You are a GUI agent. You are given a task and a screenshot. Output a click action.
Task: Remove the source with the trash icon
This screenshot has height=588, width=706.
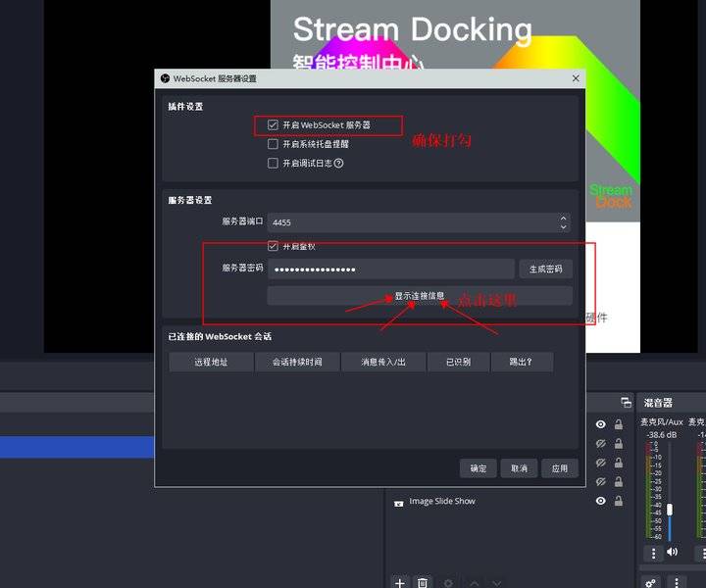(x=423, y=583)
